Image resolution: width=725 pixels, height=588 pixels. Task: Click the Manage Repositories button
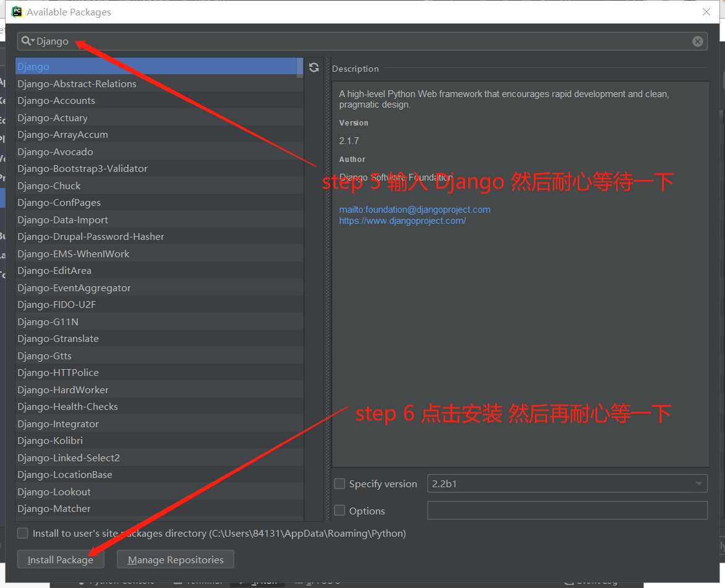click(x=176, y=560)
